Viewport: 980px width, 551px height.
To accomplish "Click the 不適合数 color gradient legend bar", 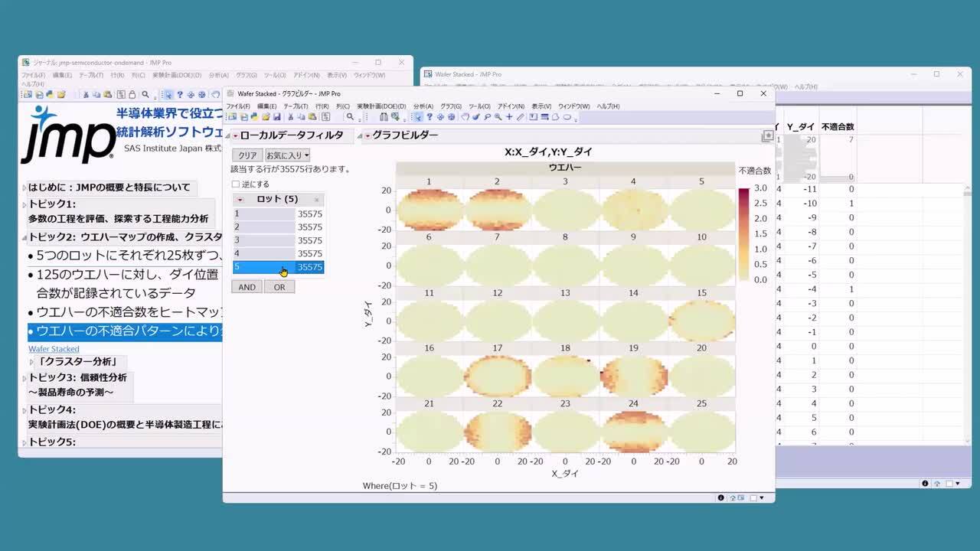I will point(744,233).
